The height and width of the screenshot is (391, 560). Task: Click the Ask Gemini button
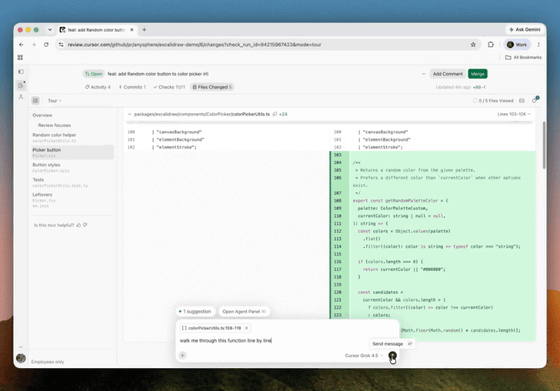point(524,30)
